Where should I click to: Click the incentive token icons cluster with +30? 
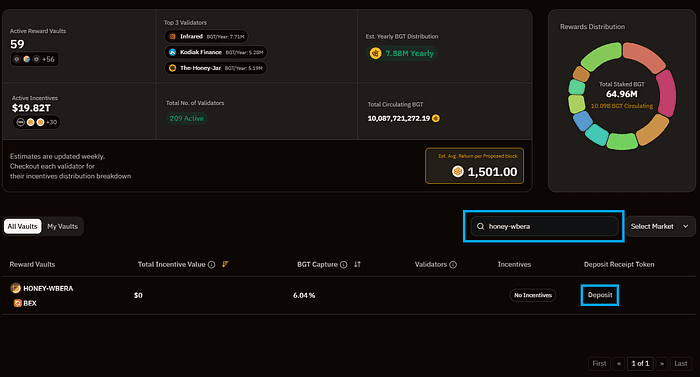pos(37,122)
